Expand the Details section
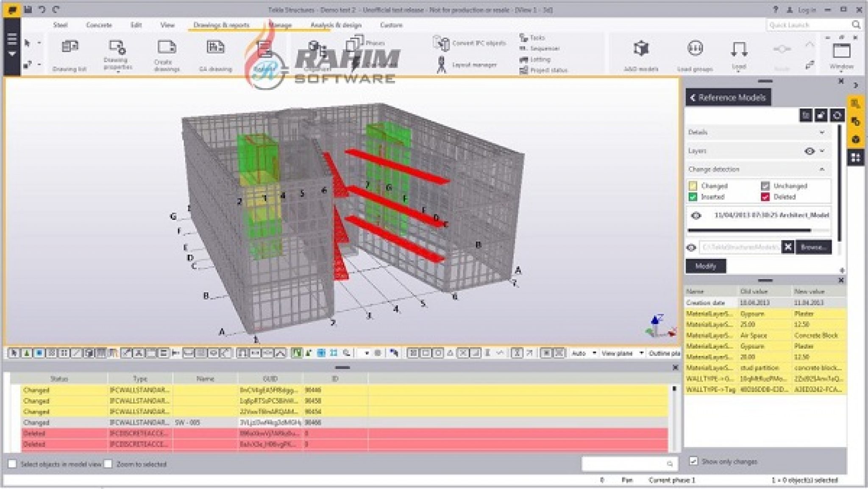 click(823, 132)
